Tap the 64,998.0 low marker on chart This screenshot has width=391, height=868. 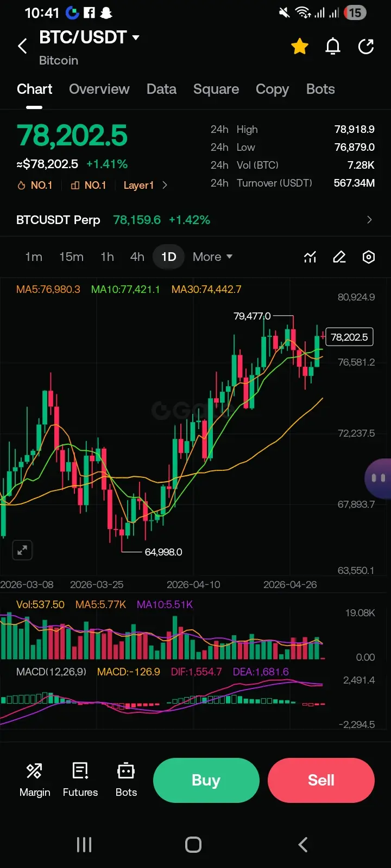pos(163,552)
